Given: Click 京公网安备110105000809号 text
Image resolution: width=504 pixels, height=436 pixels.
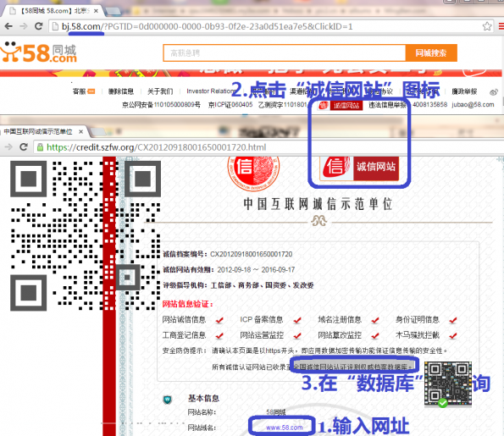Looking at the screenshot, I should [161, 105].
